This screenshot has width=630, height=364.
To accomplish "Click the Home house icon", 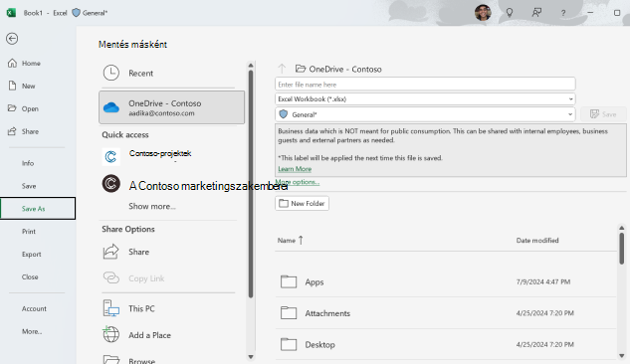I will tap(13, 63).
